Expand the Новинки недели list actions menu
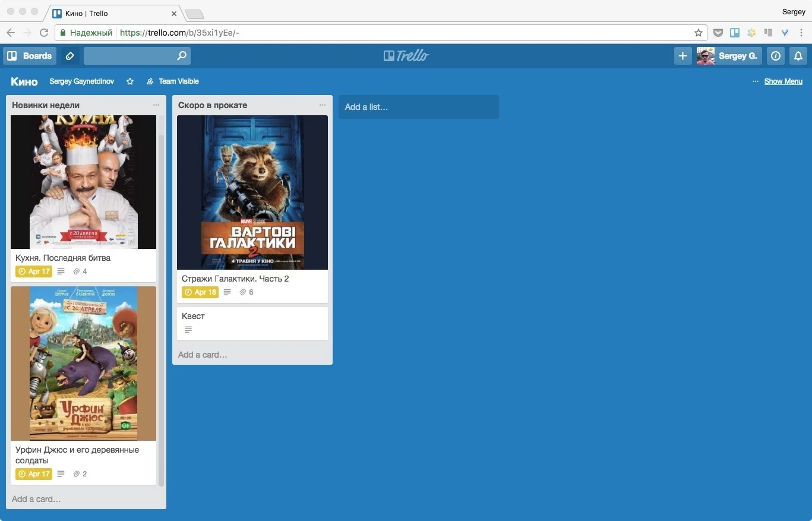 pyautogui.click(x=156, y=105)
